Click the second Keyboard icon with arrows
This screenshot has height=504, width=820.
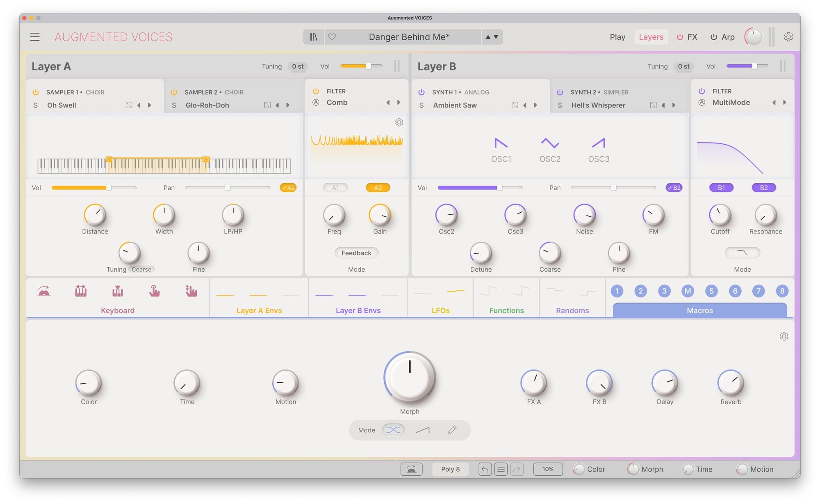click(x=81, y=291)
